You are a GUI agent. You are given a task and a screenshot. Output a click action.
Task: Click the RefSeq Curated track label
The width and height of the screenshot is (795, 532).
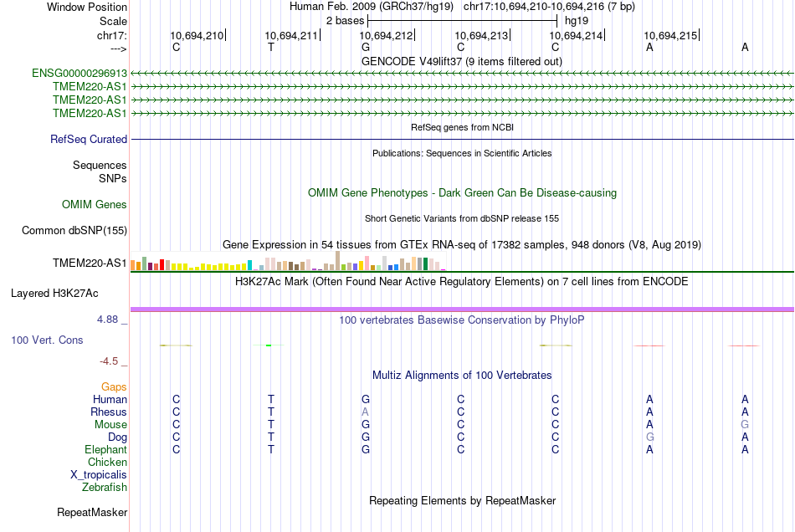coord(89,140)
